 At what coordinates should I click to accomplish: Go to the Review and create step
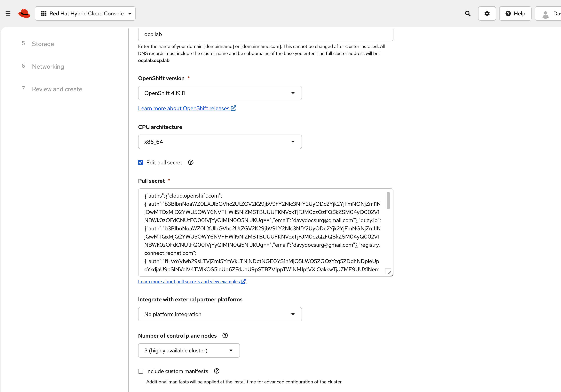point(57,89)
